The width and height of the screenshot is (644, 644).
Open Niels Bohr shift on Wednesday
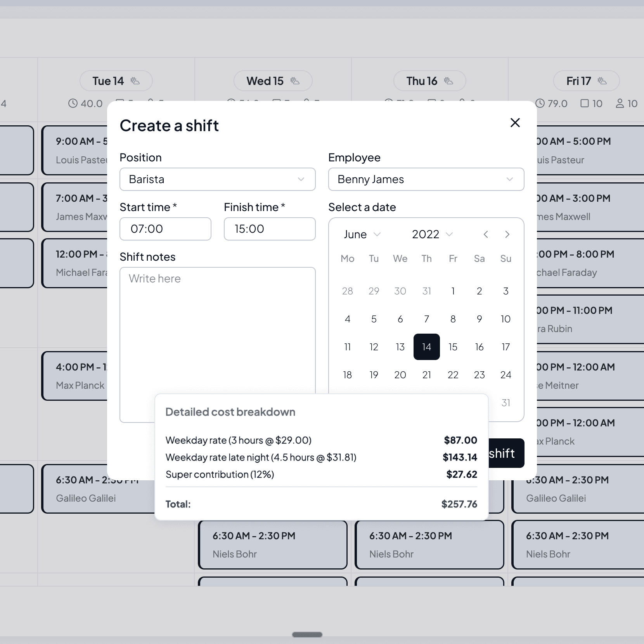(x=273, y=545)
